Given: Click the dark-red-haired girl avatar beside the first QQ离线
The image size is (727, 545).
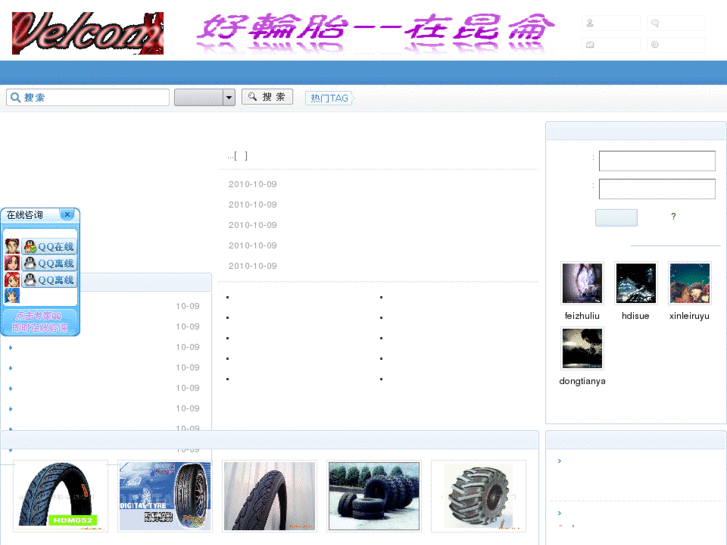Looking at the screenshot, I should point(12,263).
